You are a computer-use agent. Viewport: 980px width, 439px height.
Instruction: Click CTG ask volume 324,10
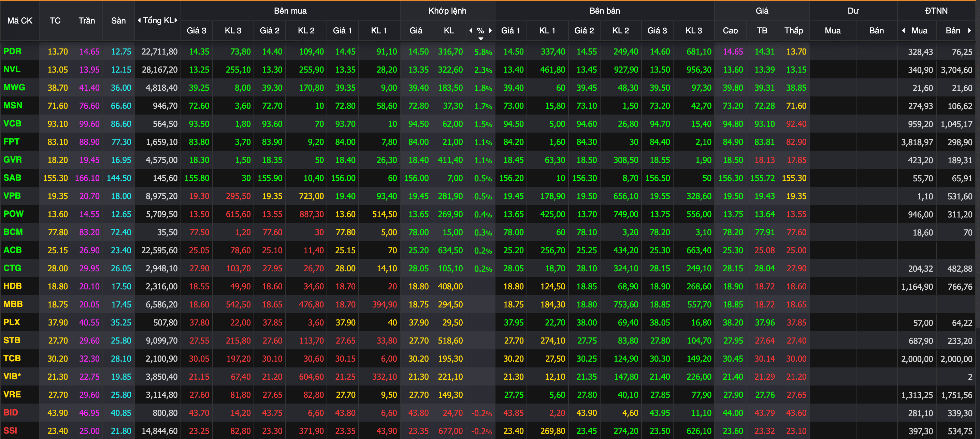point(626,268)
